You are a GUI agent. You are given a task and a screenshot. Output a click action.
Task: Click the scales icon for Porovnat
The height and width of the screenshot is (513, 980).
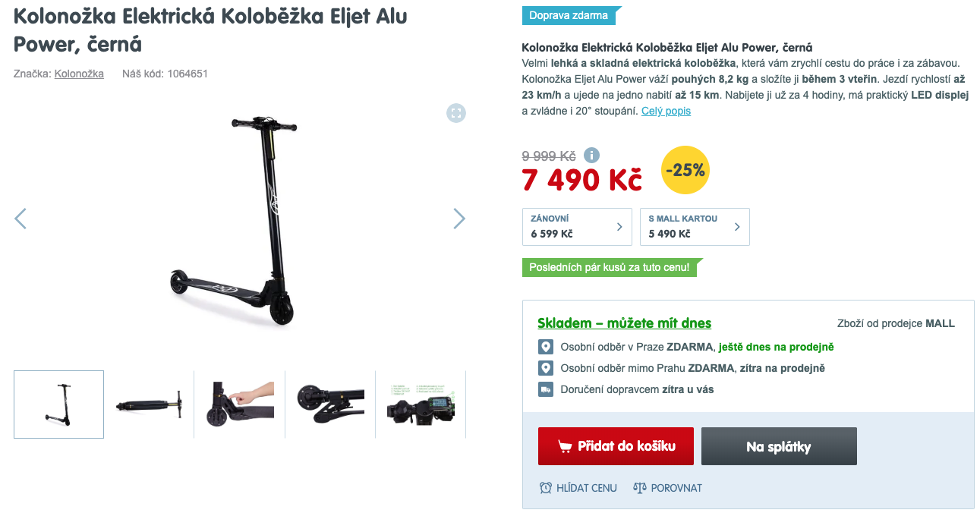pyautogui.click(x=639, y=488)
